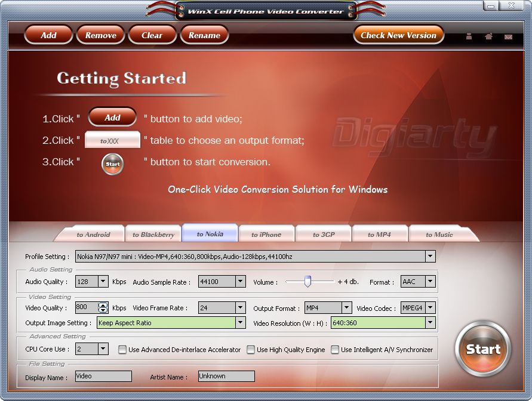Click the Display Name input field
The height and width of the screenshot is (401, 532).
[103, 376]
